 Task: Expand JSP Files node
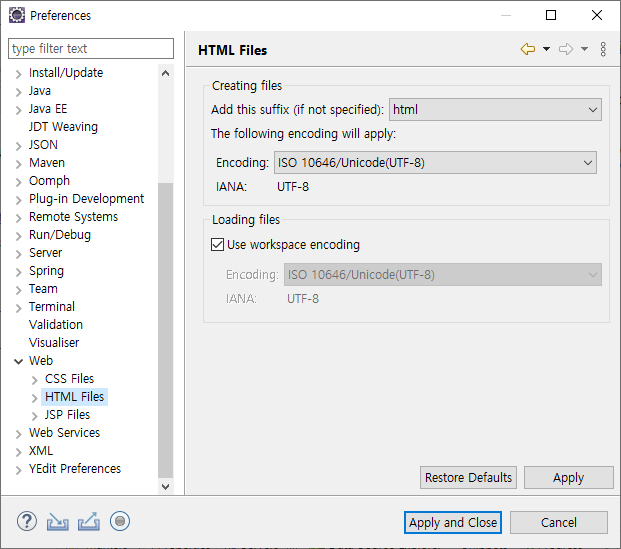34,416
